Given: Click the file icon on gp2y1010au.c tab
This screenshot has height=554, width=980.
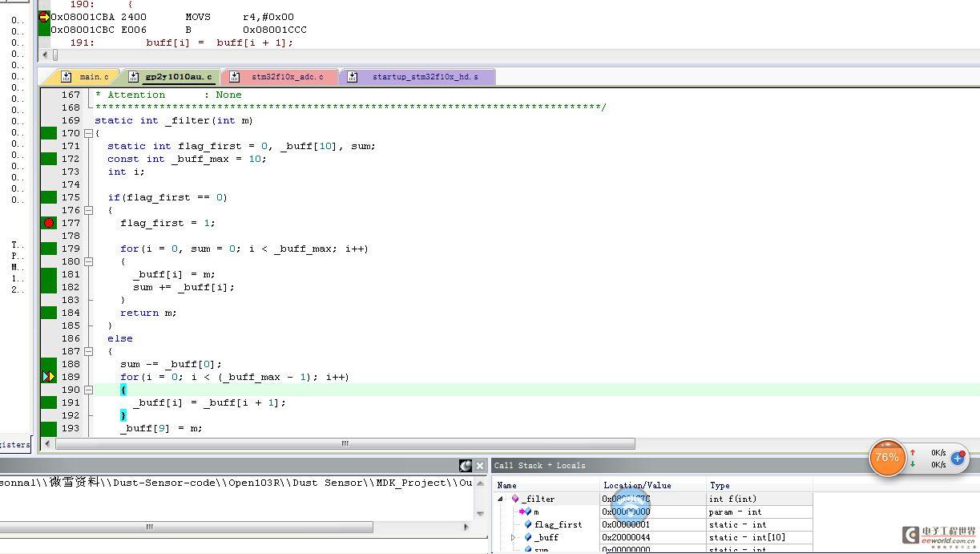Looking at the screenshot, I should coord(133,77).
